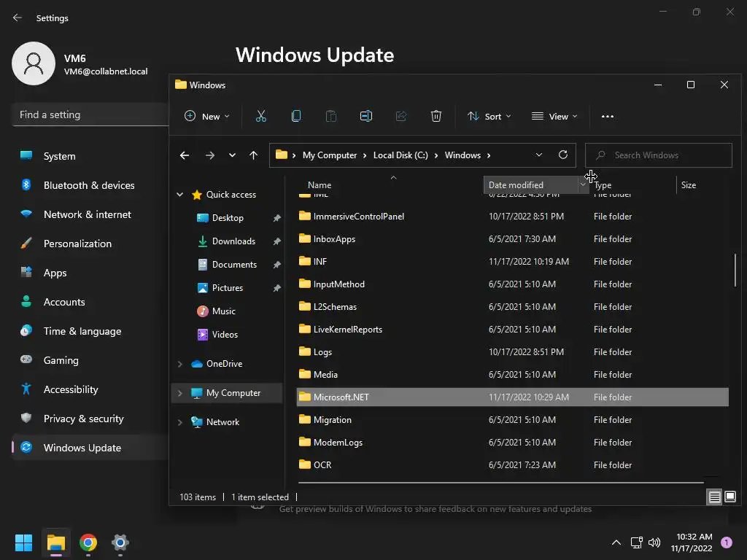Go up one folder level arrow

253,155
